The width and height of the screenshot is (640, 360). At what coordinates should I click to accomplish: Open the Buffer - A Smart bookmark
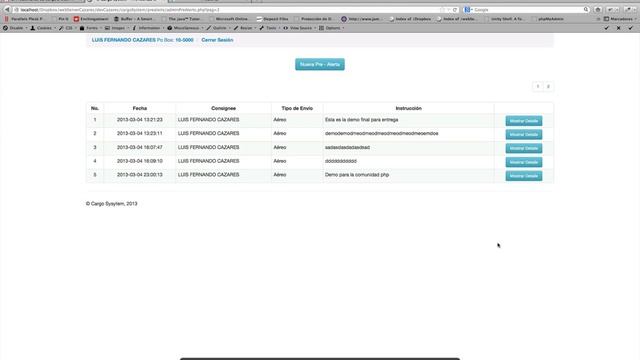pos(133,19)
